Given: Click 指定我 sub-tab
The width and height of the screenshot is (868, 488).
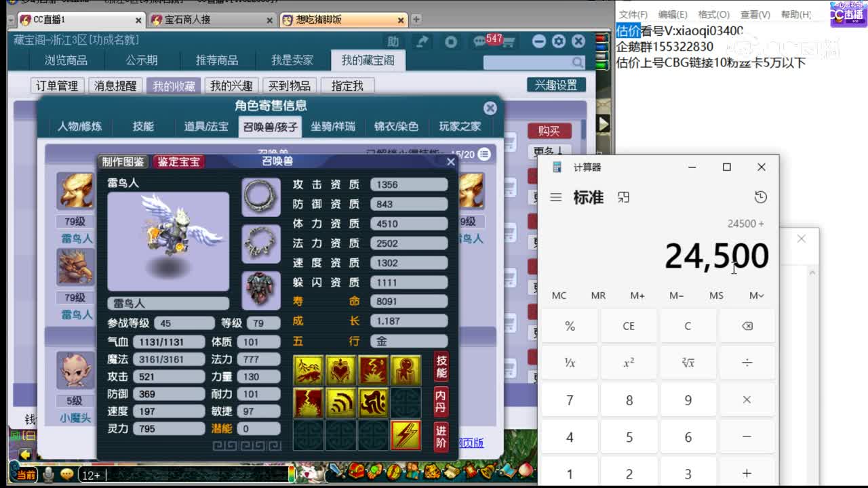Looking at the screenshot, I should [347, 86].
